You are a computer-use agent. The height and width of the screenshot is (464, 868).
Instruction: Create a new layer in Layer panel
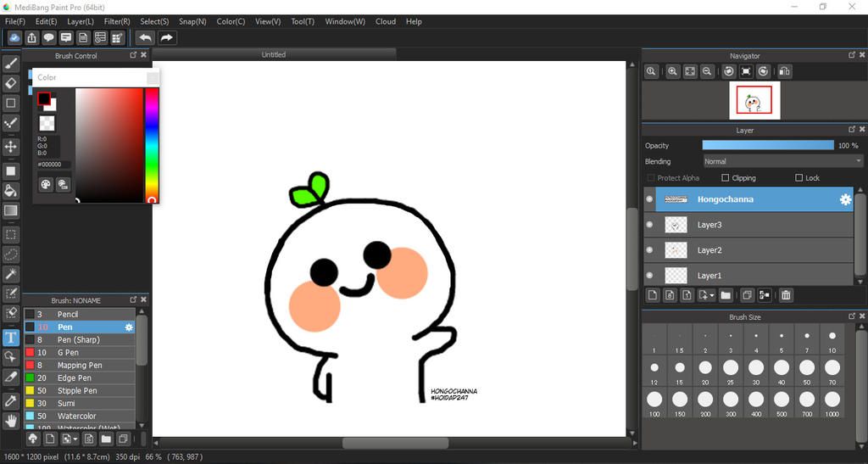coord(653,296)
